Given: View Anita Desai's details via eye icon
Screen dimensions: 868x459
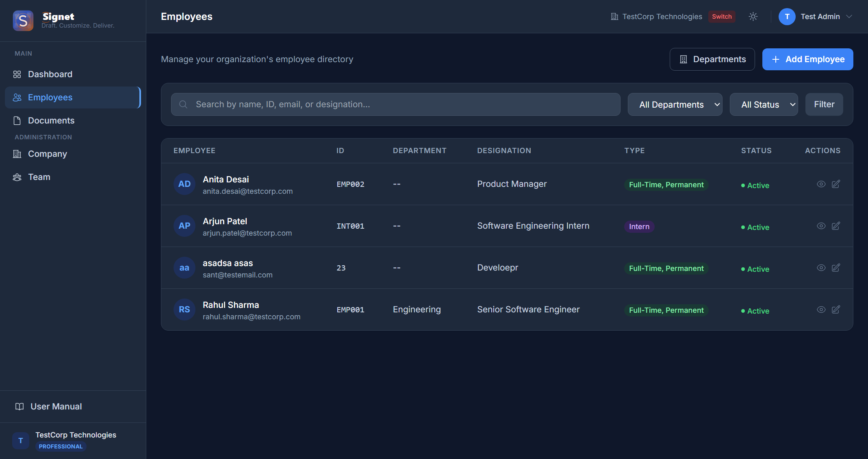Looking at the screenshot, I should click(x=821, y=184).
